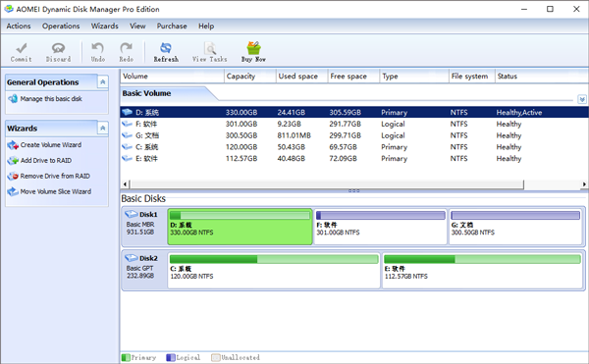Click the Commit toolbar icon

pyautogui.click(x=21, y=48)
